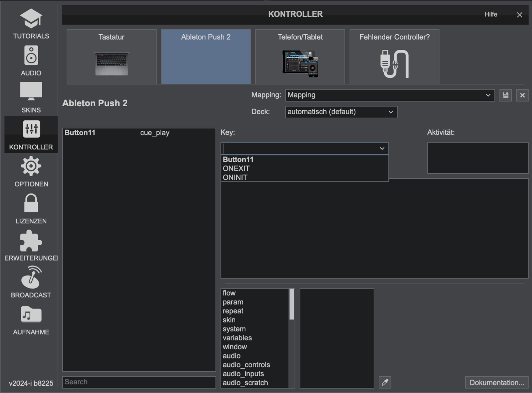Select the system action category
532x393 pixels.
pyautogui.click(x=255, y=329)
